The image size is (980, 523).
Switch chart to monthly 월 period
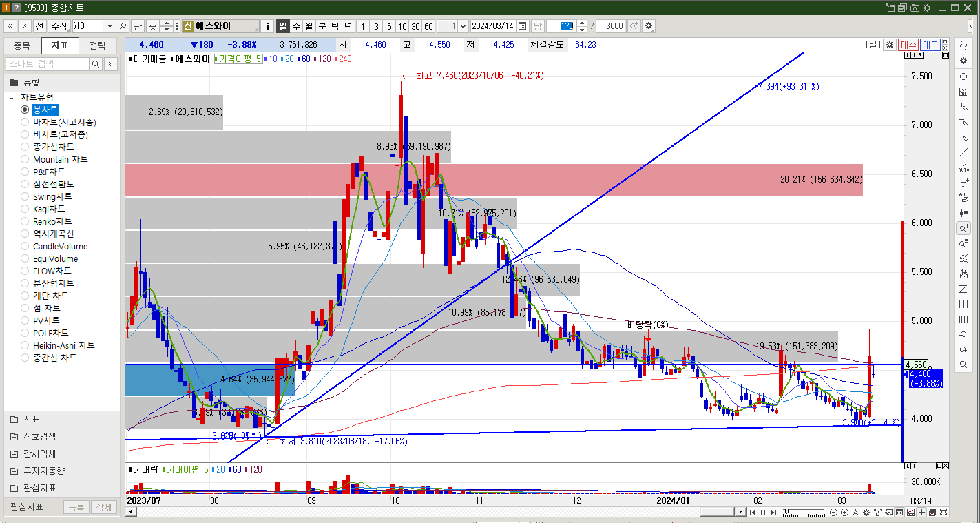pyautogui.click(x=309, y=25)
